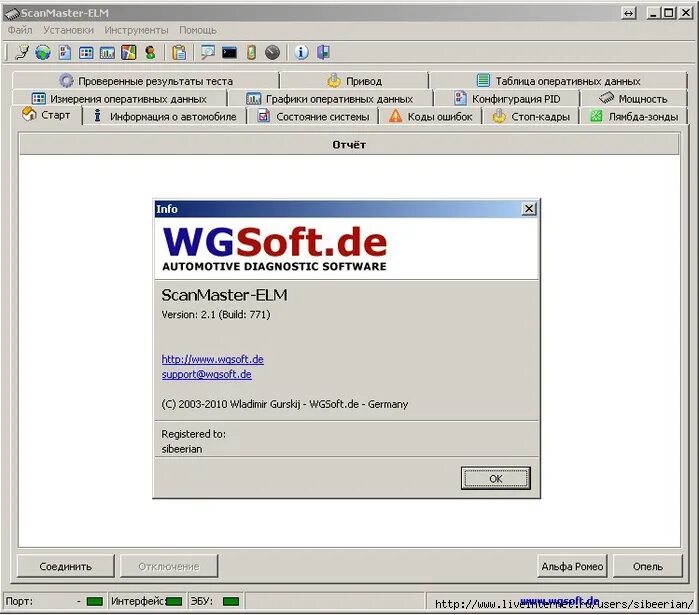This screenshot has height=615, width=699.
Task: Click the copyright line 2003-2010 Wladimir Gurskij
Action: click(284, 404)
